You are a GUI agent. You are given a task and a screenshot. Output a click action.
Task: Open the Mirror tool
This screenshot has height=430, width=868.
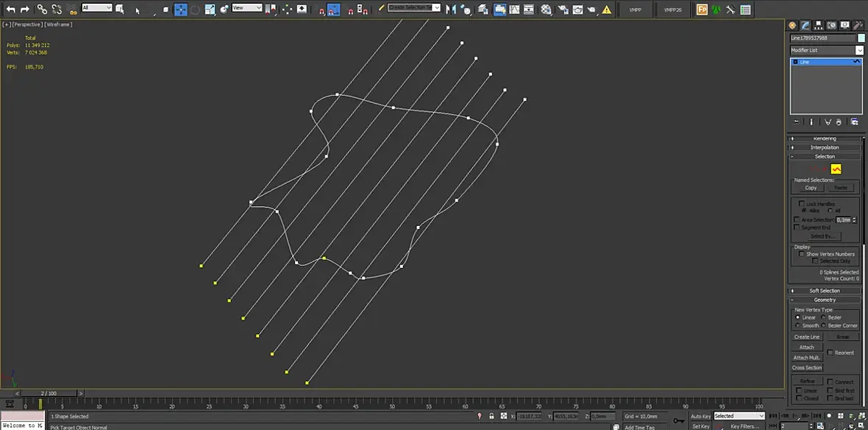pos(451,10)
